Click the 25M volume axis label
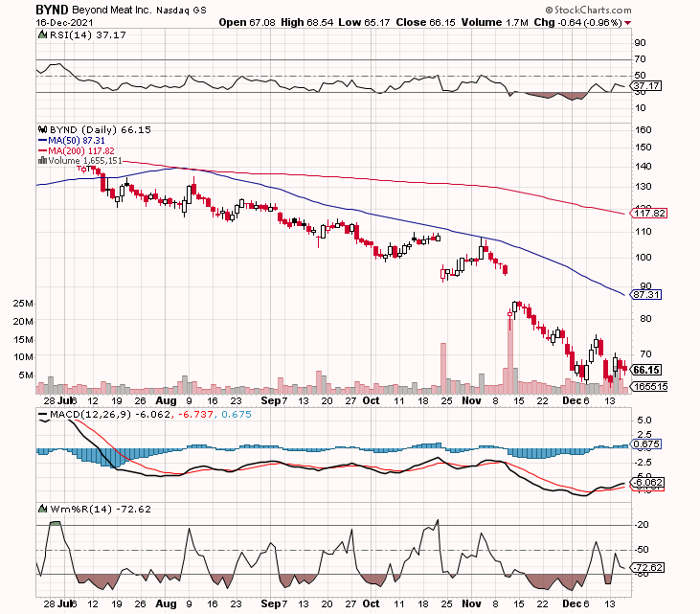 (x=23, y=304)
